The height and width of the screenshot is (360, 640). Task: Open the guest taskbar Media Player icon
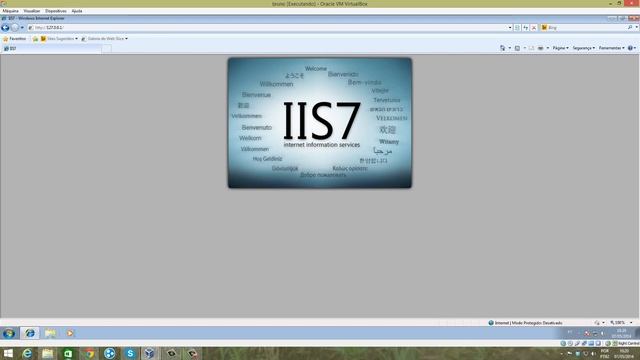(70, 333)
